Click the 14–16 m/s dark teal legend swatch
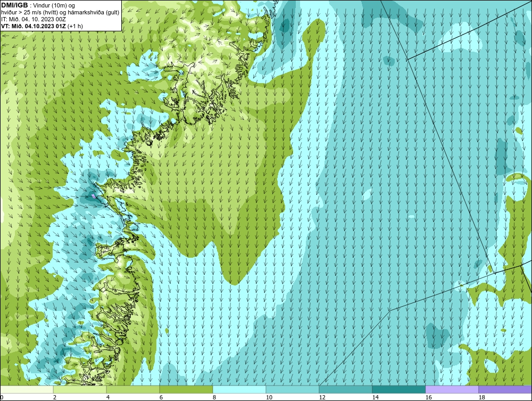Image resolution: width=532 pixels, height=401 pixels. [x=398, y=389]
